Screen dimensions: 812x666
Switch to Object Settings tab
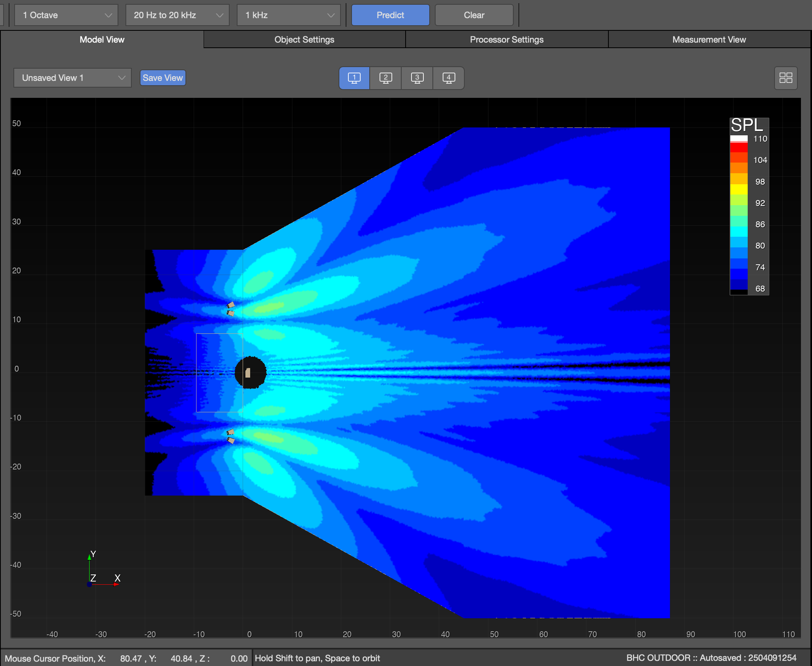tap(304, 39)
